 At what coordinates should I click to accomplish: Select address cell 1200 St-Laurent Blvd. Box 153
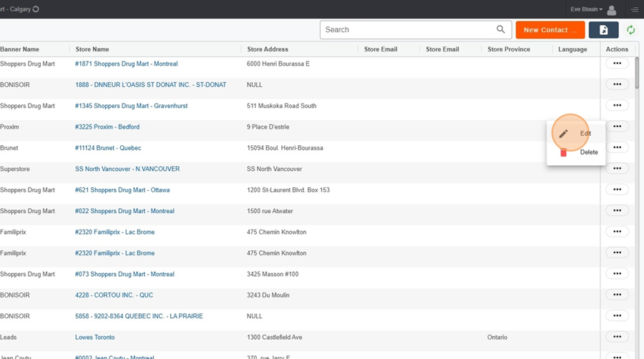pyautogui.click(x=288, y=190)
